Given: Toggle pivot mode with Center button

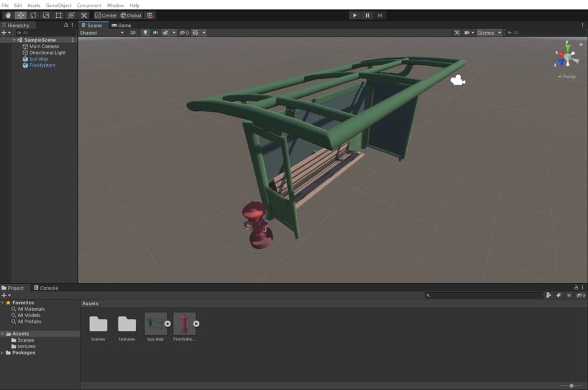Looking at the screenshot, I should point(106,16).
